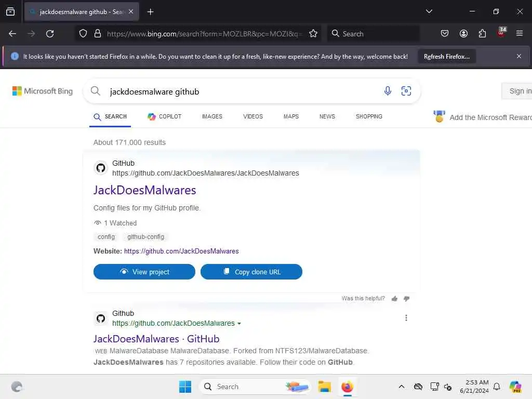The image size is (532, 399).
Task: Open Copilot preview taskbar icon
Action: (515, 387)
